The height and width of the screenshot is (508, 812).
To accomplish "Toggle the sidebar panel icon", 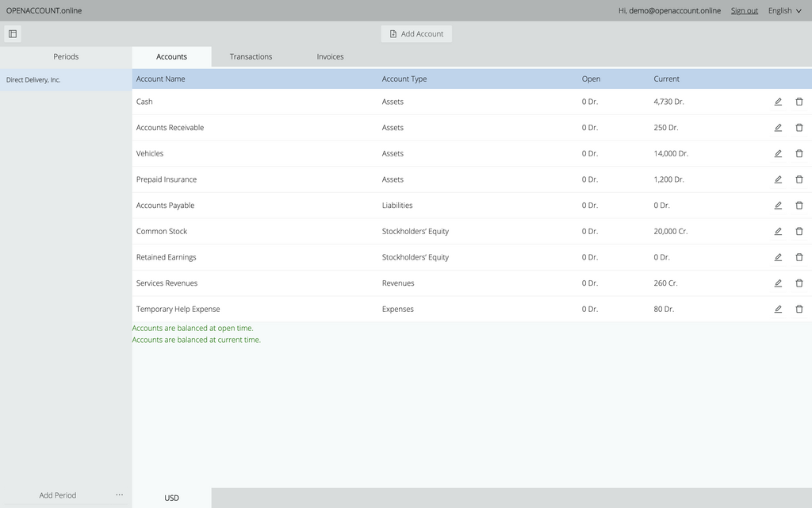I will (13, 34).
